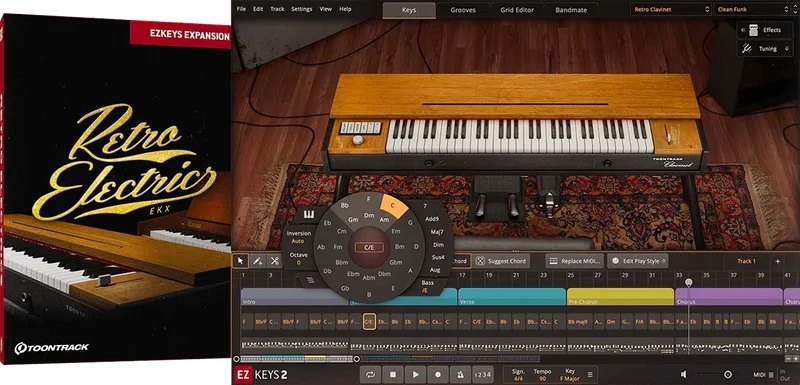Mute with the speaker volume icon

click(683, 375)
